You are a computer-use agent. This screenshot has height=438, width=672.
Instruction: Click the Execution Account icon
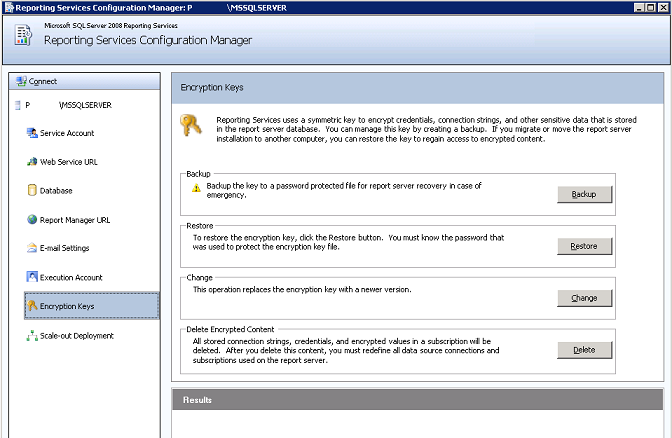pos(32,277)
